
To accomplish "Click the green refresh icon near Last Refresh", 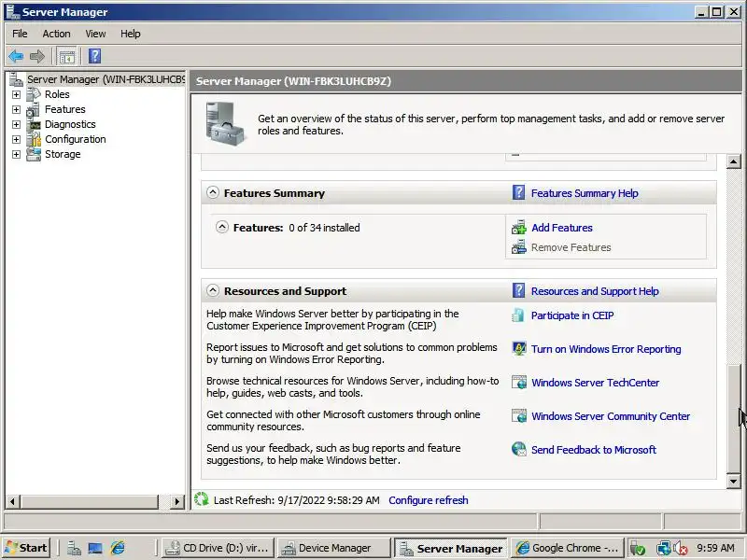I will tap(202, 499).
